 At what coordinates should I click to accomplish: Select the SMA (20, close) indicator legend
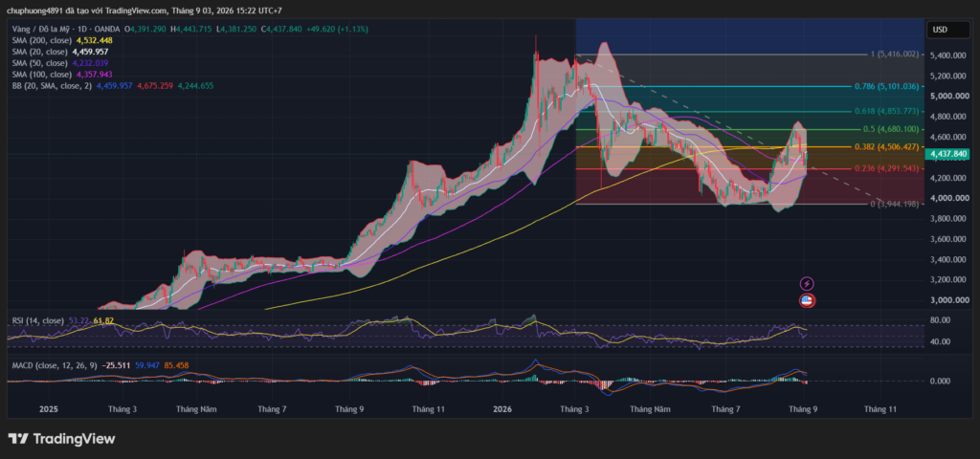38,52
